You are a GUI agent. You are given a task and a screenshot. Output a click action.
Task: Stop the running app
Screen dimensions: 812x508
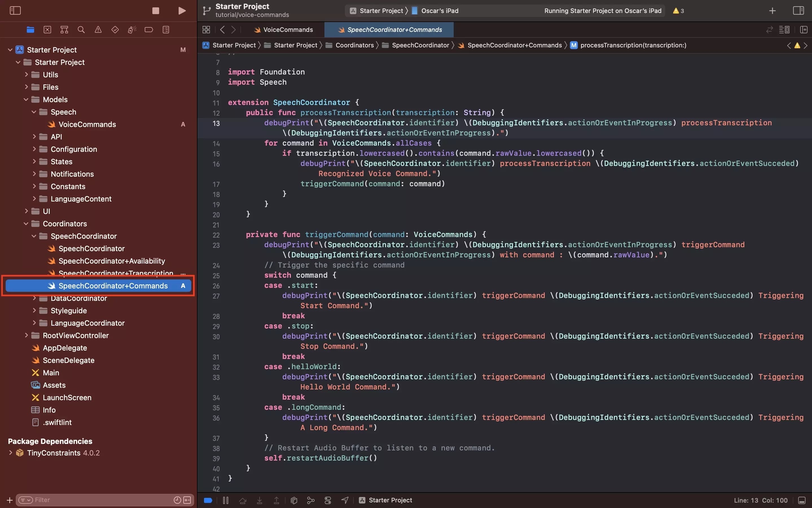(x=155, y=11)
